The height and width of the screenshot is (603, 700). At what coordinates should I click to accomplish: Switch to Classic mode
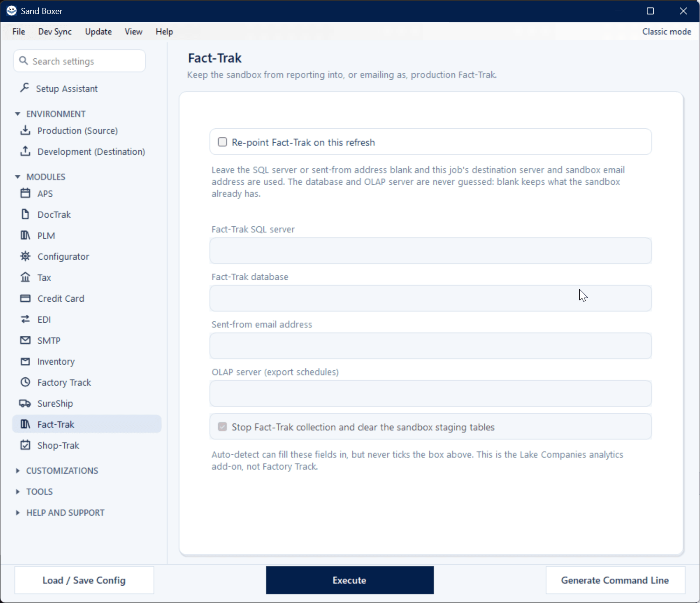(666, 31)
